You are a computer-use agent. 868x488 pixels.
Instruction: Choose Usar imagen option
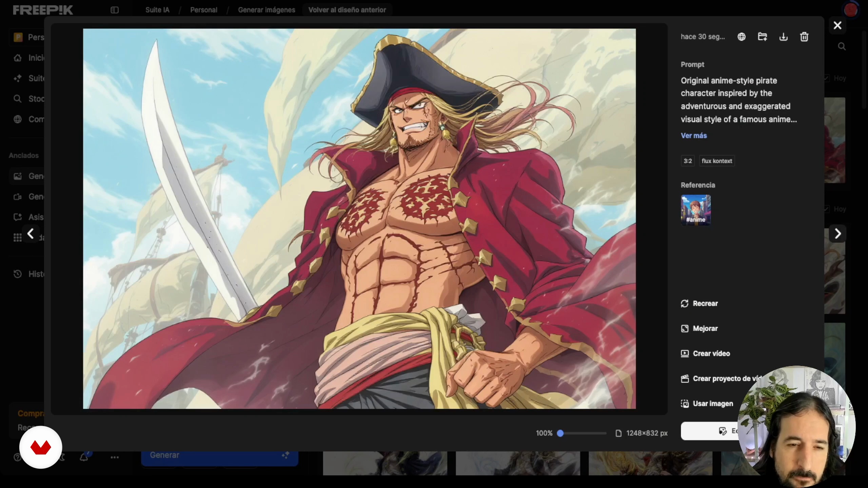707,404
